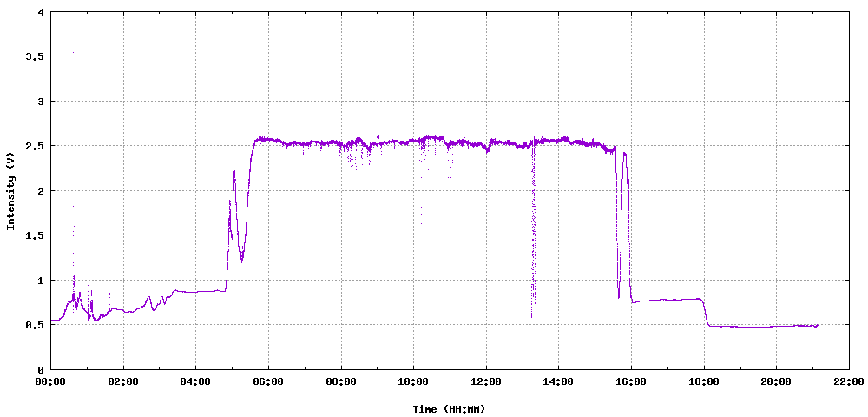Click the isolated outlier point near 3.5 V
The width and height of the screenshot is (868, 417).
coord(73,53)
